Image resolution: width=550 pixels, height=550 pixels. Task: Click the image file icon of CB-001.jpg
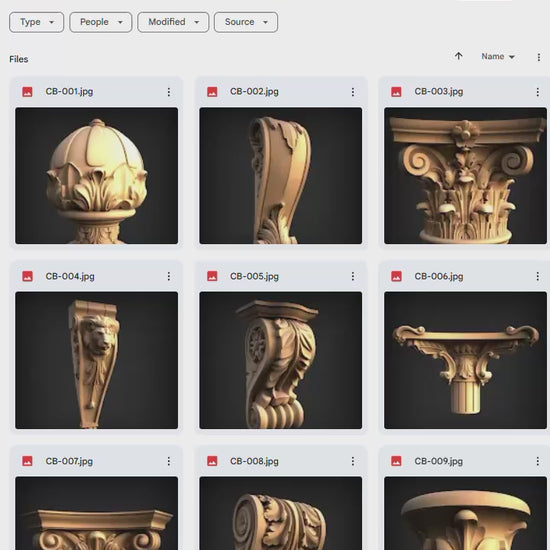click(27, 92)
